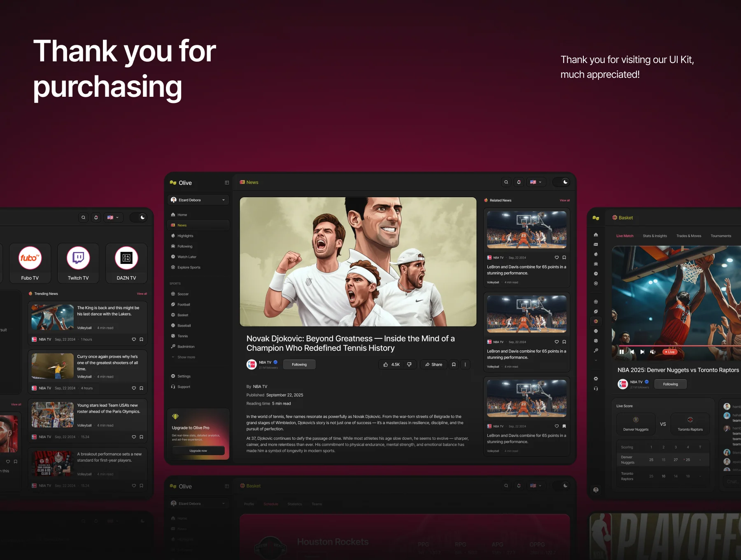Open the language flag dropdown in News window
Viewport: 741px width, 560px height.
pos(536,182)
